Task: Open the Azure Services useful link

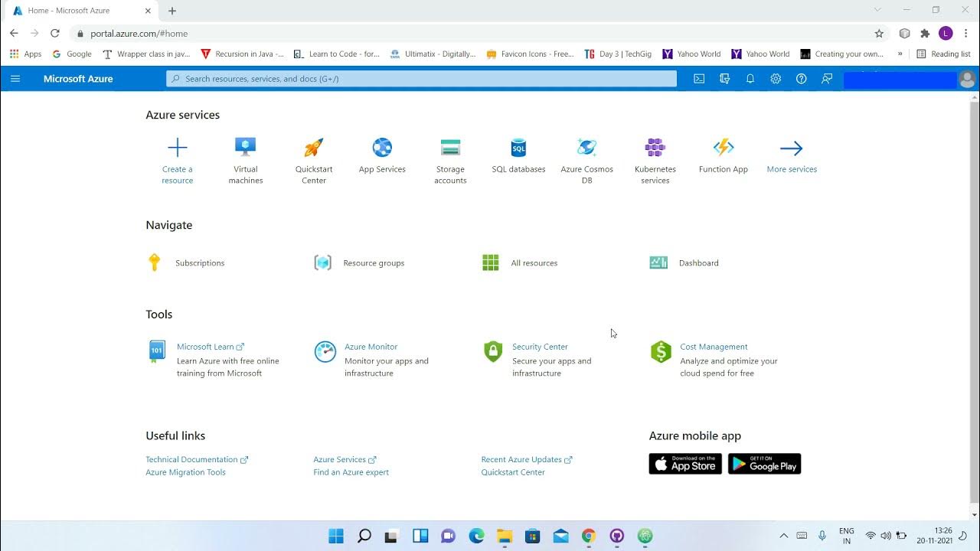Action: [345, 460]
